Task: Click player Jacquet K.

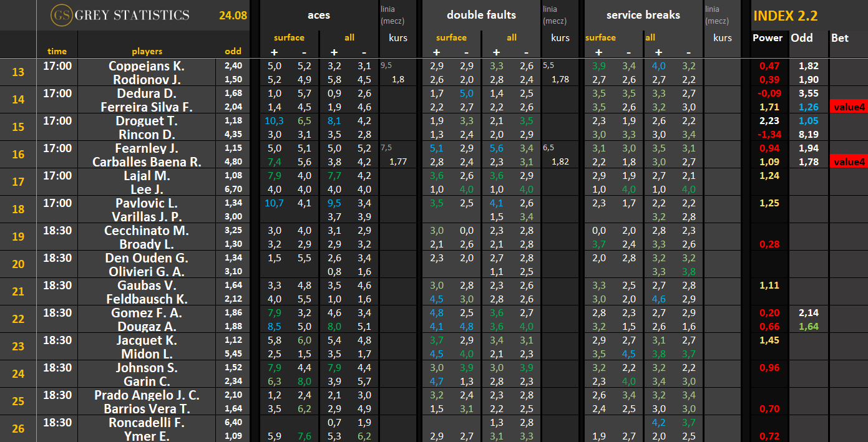Action: pos(147,340)
